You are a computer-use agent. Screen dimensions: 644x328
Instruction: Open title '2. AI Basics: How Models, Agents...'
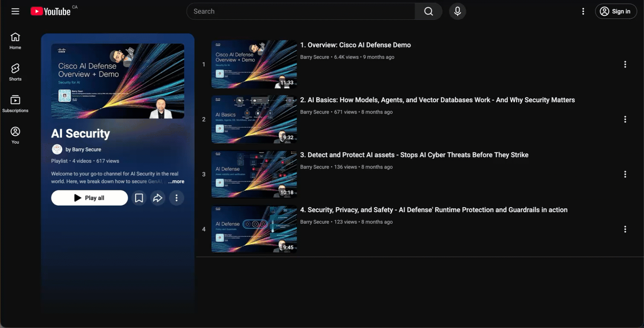click(x=438, y=100)
